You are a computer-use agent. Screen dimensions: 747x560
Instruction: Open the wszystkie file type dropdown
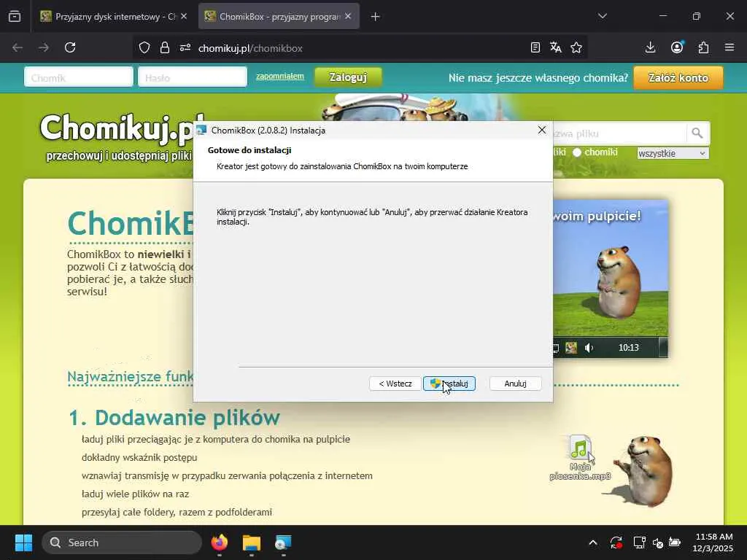click(673, 153)
